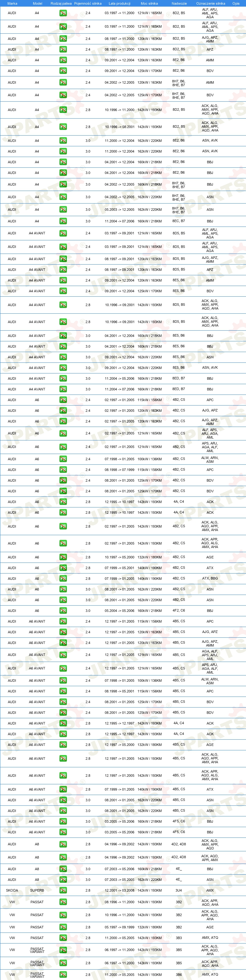Click engine code ACK, AQD, APR, AMX

click(x=210, y=858)
